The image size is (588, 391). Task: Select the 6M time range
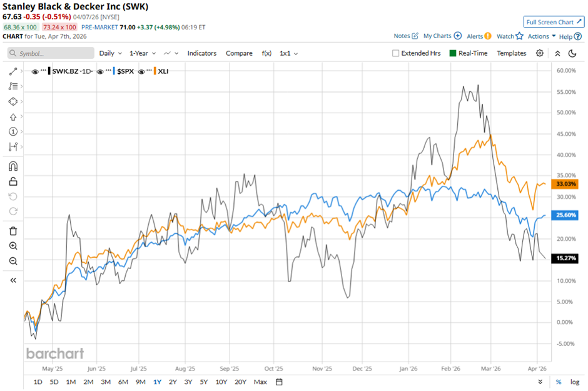tap(123, 382)
